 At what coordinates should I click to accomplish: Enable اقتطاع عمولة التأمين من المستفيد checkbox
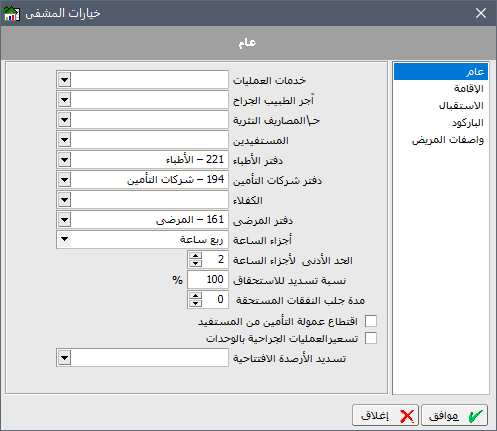pyautogui.click(x=371, y=321)
